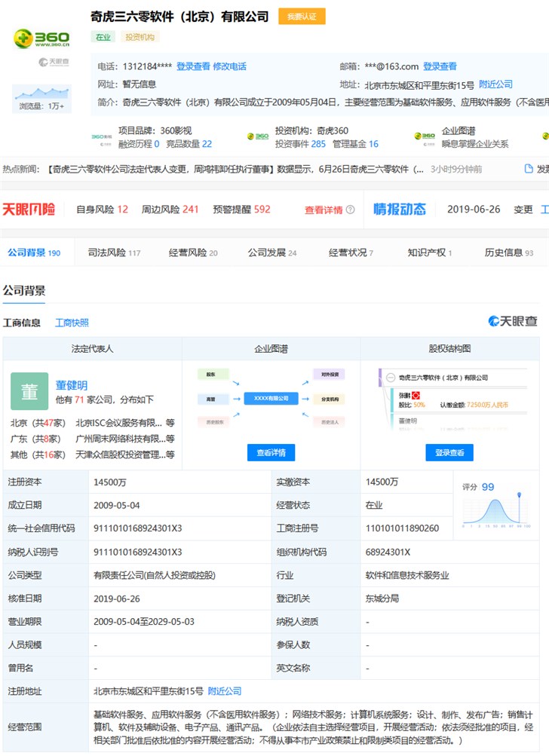Click the info icon beside 查看详情
The image size is (549, 756).
pos(350,210)
